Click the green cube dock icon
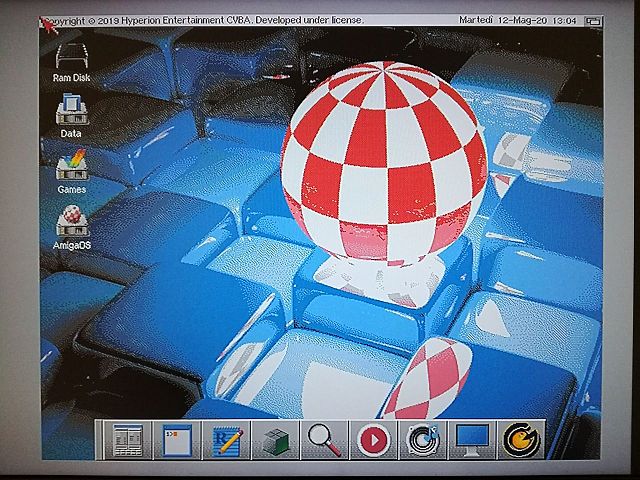 pos(275,440)
